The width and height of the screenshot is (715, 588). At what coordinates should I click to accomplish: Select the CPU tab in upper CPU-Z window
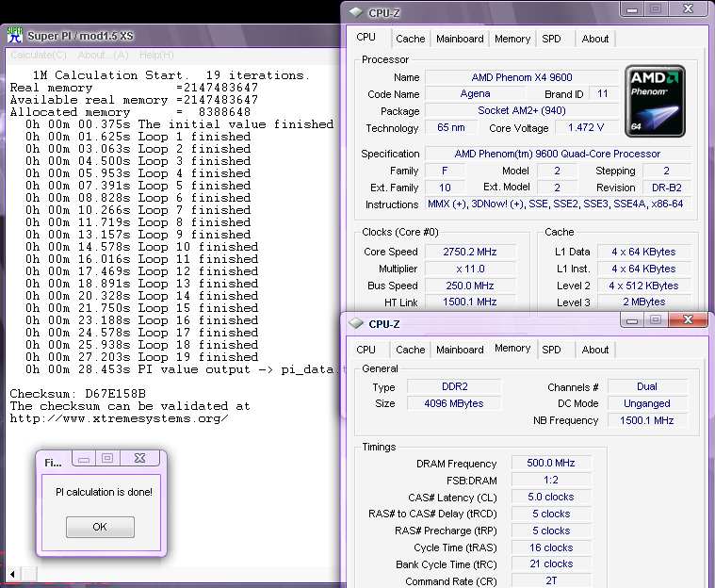click(366, 38)
